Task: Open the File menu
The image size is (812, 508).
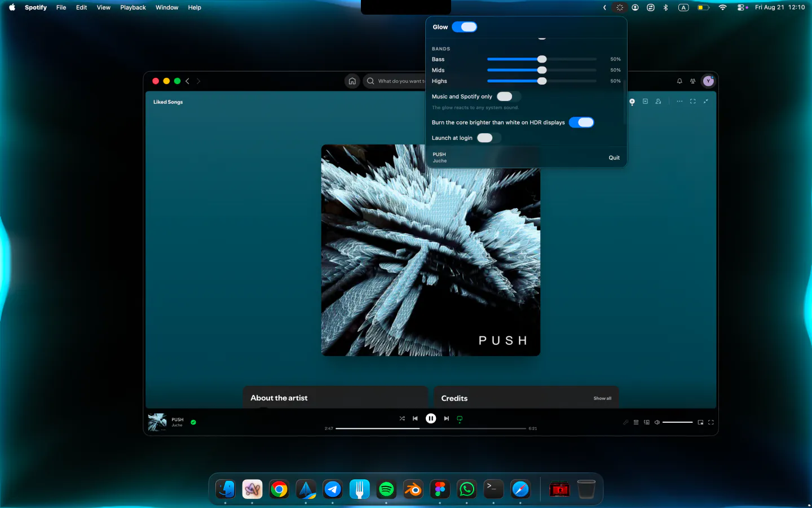Action: click(61, 7)
